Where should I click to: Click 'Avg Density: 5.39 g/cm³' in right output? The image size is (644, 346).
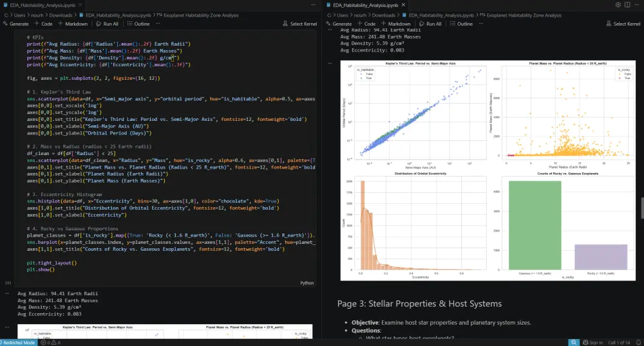click(x=372, y=44)
